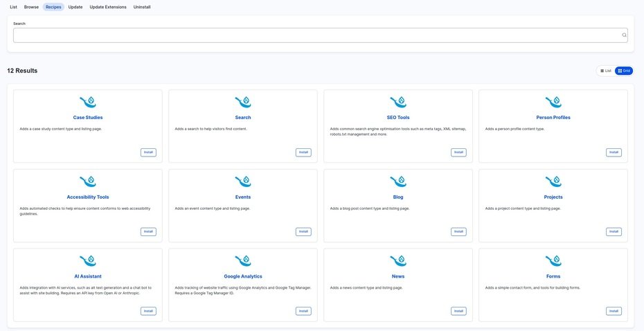Open the Projects recipe title link
Viewport: 644px width, 331px height.
point(553,197)
